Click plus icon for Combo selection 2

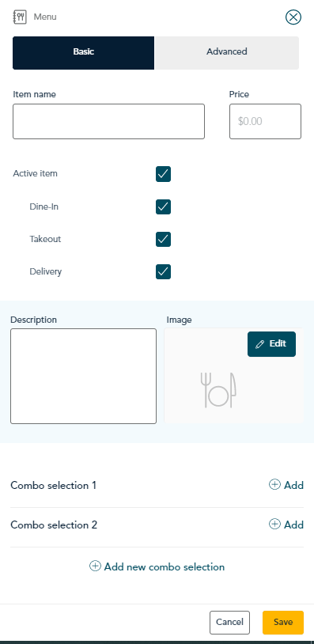(274, 524)
